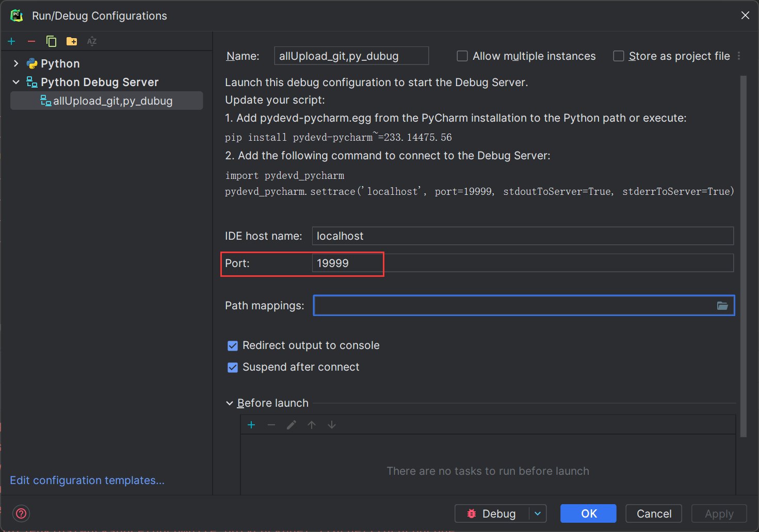Screen dimensions: 759x532
Task: Select allUpload_git,py_dubug configuration in tree
Action: coord(107,101)
